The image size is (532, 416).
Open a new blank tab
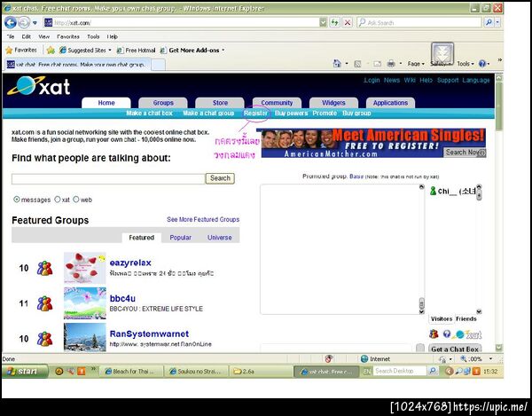(x=158, y=65)
